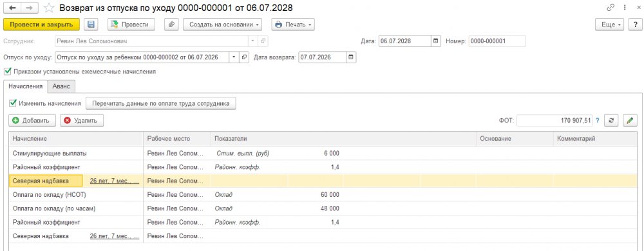
Task: Open the Сотрудник card icon
Action: tap(263, 41)
